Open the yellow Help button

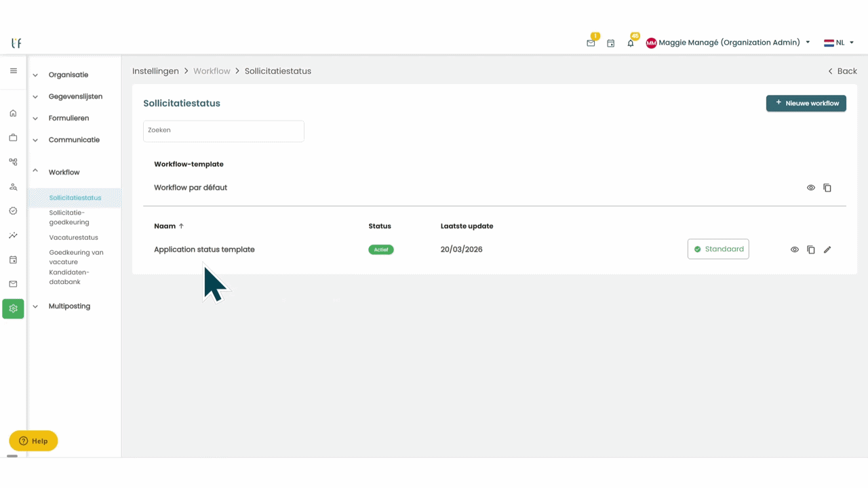(33, 441)
